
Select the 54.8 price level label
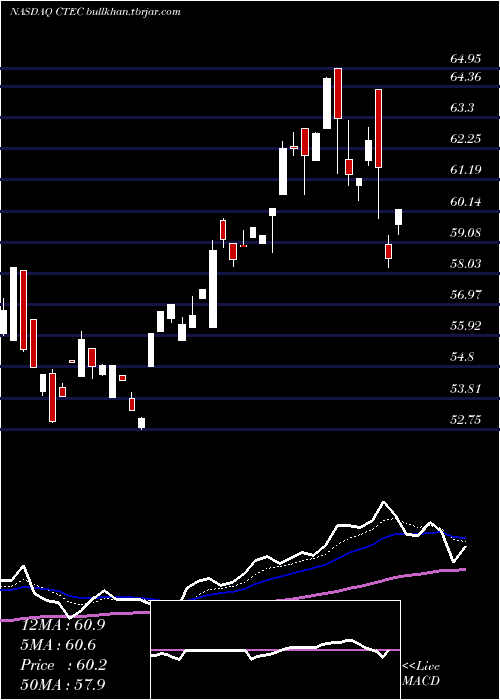coord(462,357)
